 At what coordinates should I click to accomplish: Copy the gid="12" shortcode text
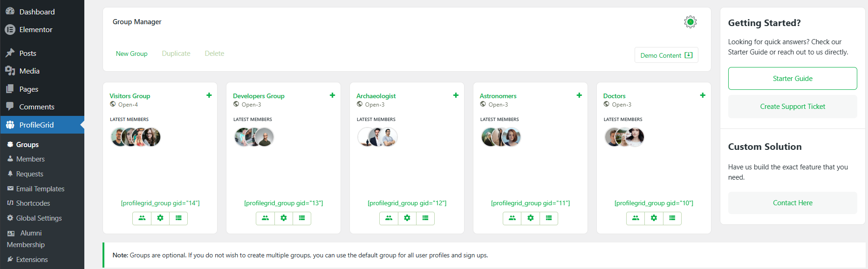407,203
